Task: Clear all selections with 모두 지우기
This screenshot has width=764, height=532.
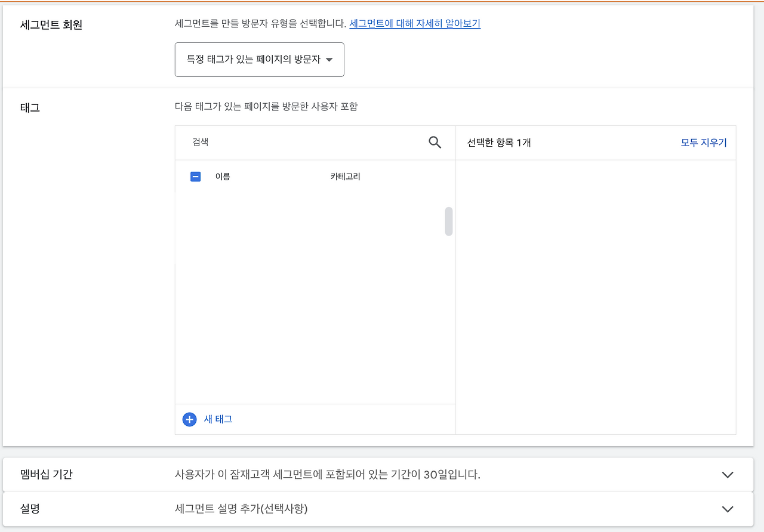Action: click(704, 142)
